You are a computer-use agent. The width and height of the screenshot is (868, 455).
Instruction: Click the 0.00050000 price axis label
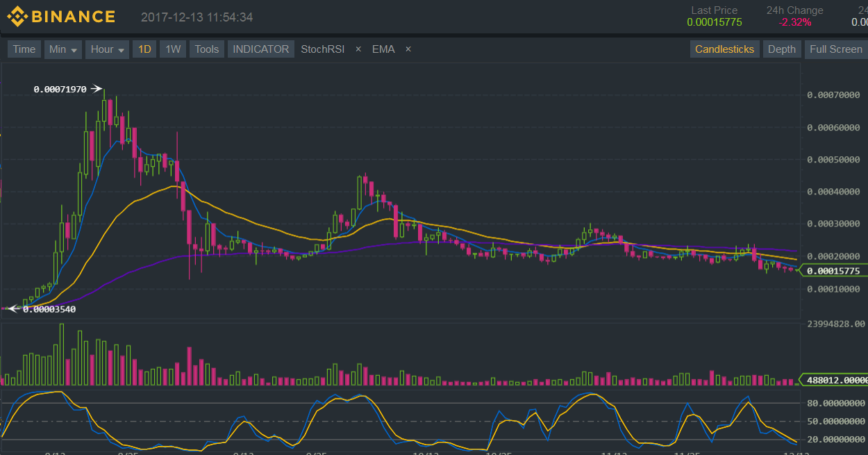point(833,160)
